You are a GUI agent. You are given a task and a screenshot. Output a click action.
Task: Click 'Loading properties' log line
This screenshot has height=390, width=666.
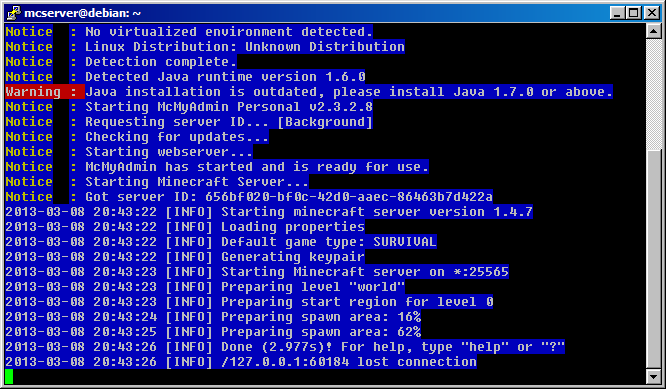pyautogui.click(x=185, y=227)
